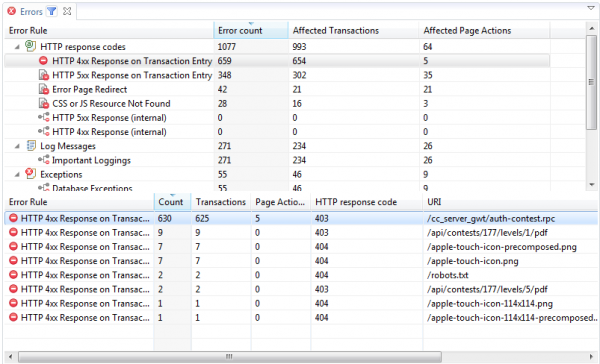
Task: Select the HTTP response codes group label
Action: click(83, 47)
